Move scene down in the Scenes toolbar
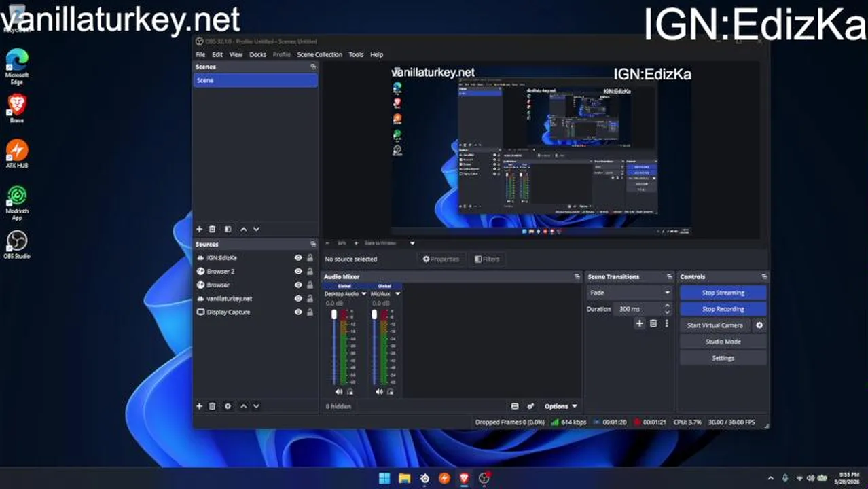This screenshot has height=489, width=868. pyautogui.click(x=256, y=230)
